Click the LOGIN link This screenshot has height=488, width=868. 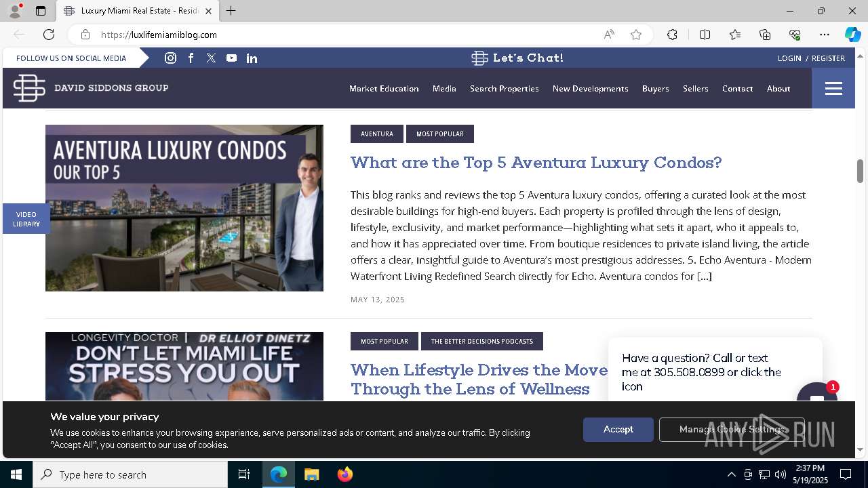[789, 58]
